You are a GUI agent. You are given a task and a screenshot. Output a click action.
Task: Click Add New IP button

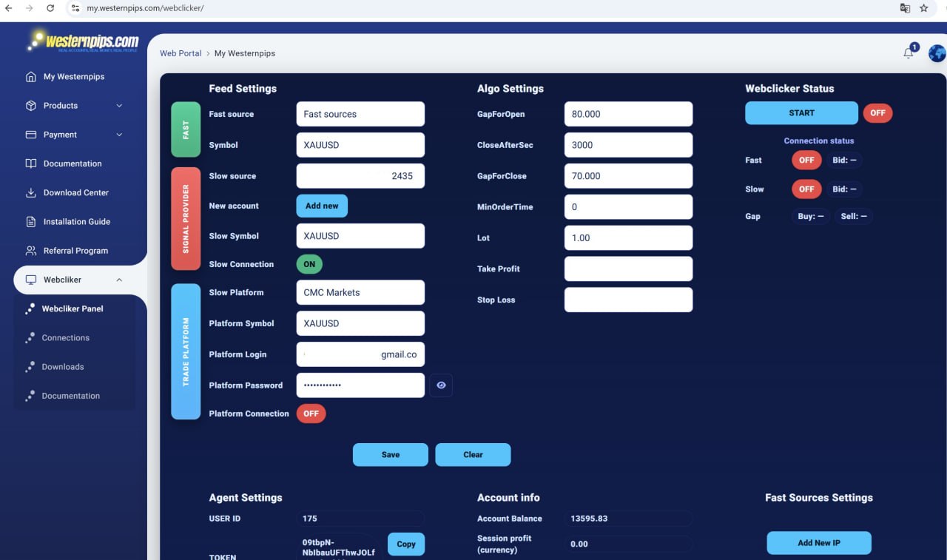pos(819,543)
